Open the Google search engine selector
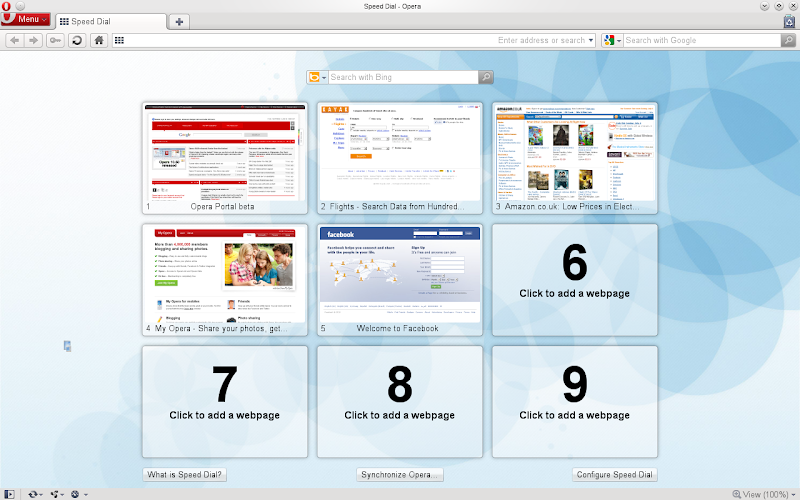The image size is (800, 500). click(611, 40)
